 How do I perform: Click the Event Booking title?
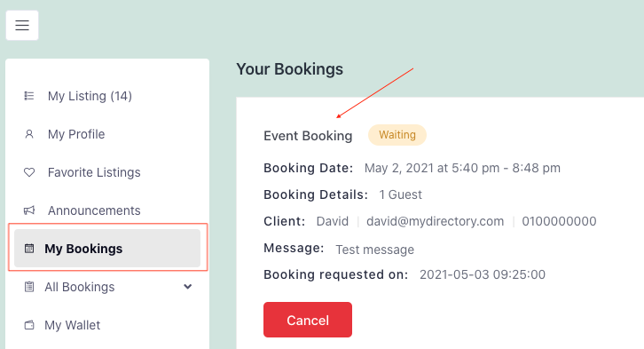click(308, 136)
